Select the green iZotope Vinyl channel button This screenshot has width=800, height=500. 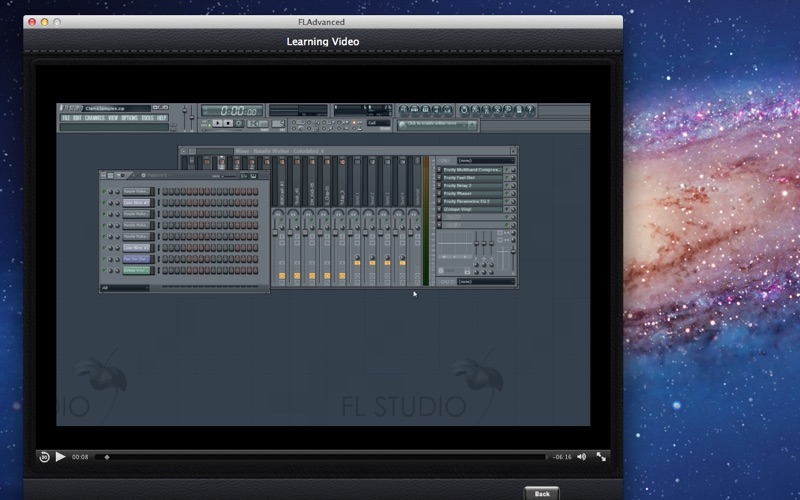click(137, 270)
